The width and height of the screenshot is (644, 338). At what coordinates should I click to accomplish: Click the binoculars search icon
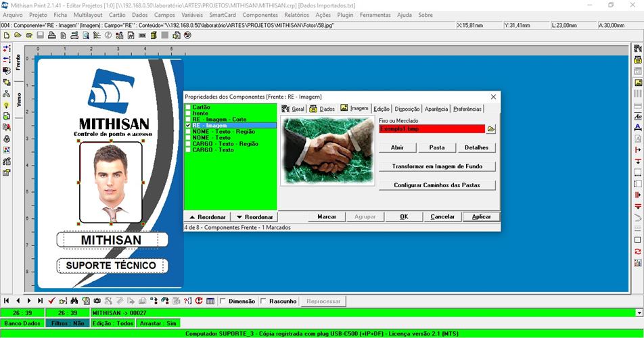pyautogui.click(x=74, y=301)
